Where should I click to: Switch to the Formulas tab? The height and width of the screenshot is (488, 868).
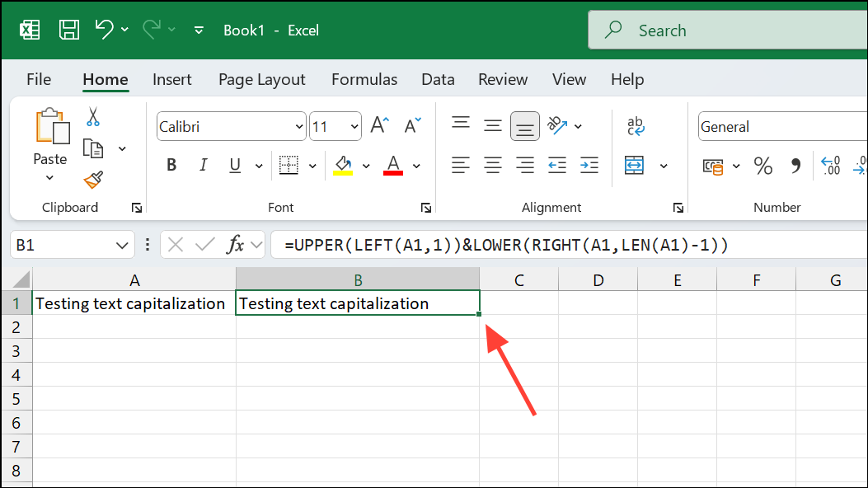pyautogui.click(x=364, y=79)
